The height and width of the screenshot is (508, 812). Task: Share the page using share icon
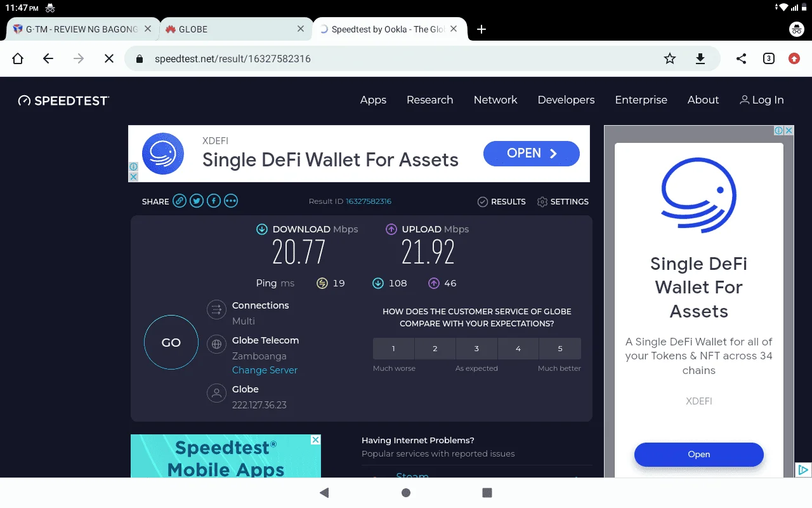pyautogui.click(x=741, y=58)
